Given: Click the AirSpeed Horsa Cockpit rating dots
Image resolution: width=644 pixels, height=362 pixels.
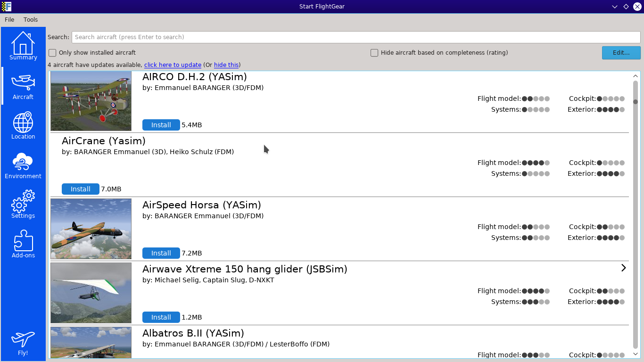Looking at the screenshot, I should tap(611, 227).
